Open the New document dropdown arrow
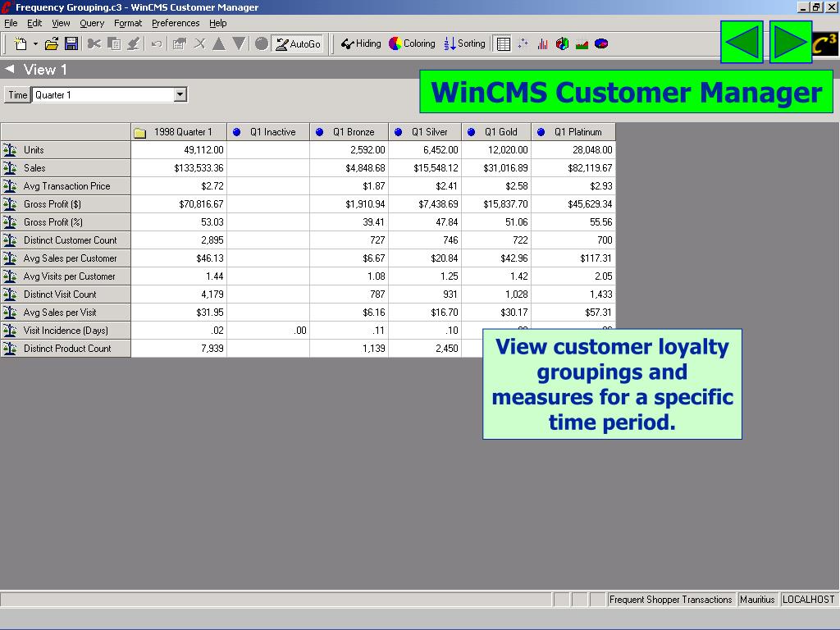 point(35,44)
